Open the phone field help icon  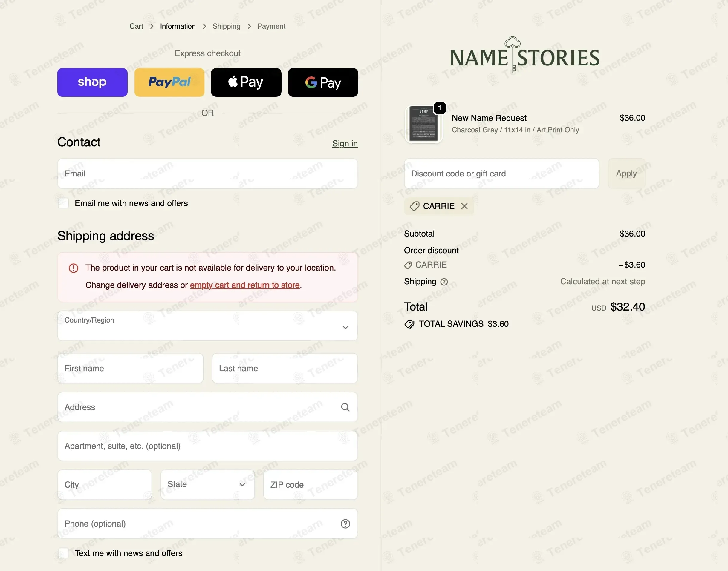(x=345, y=524)
